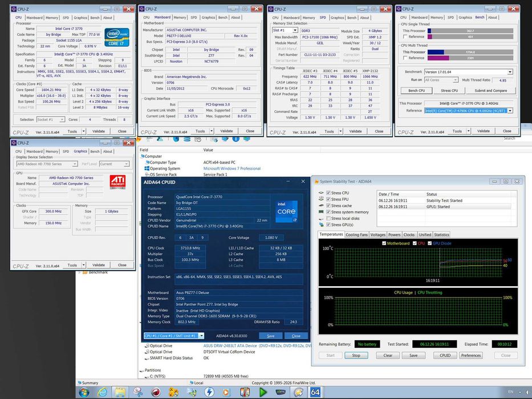Viewport: 532px width, 399px height.
Task: Click the Stress GPU(s) monitor icon
Action: 321,225
